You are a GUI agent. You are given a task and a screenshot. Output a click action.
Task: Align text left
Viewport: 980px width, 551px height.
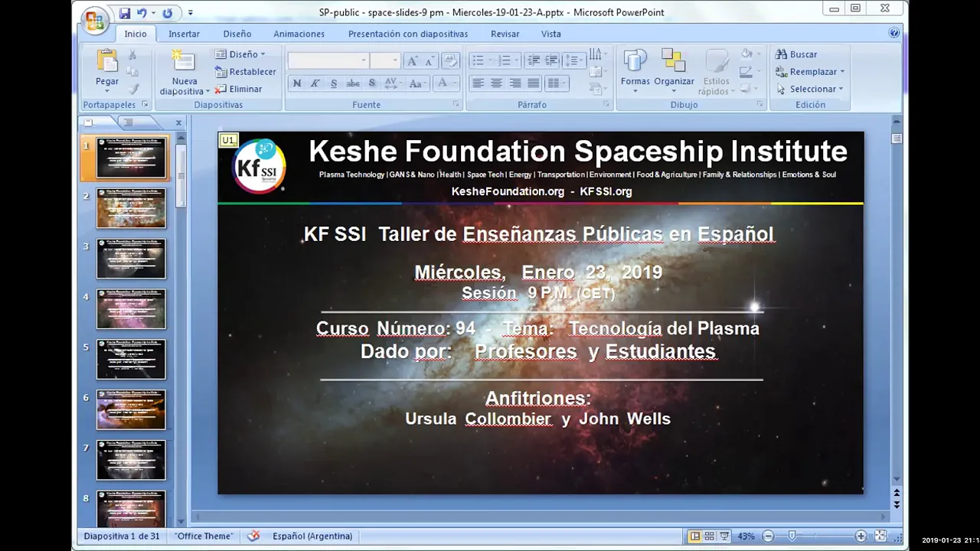(x=478, y=83)
